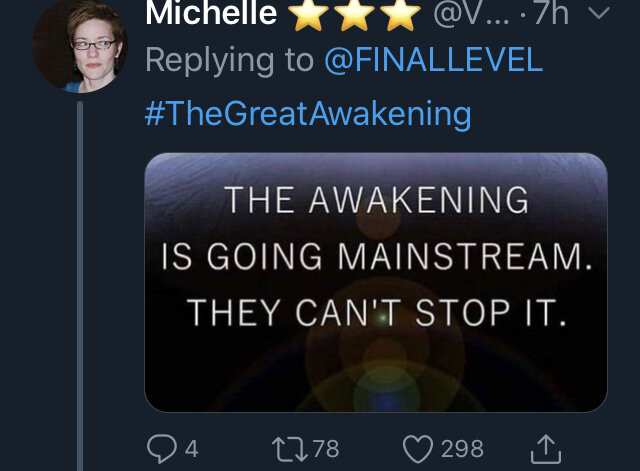Click the reply count 4
The image size is (640, 471).
coord(191,449)
